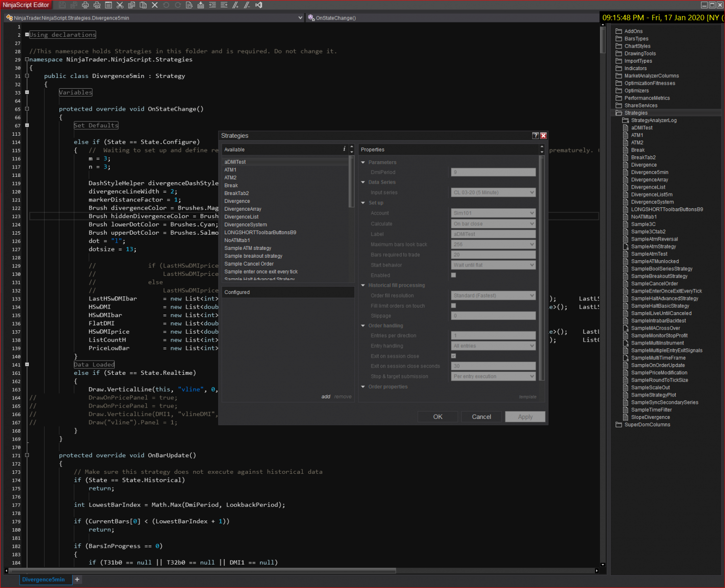Click the Print icon in the editor toolbar

click(x=85, y=5)
